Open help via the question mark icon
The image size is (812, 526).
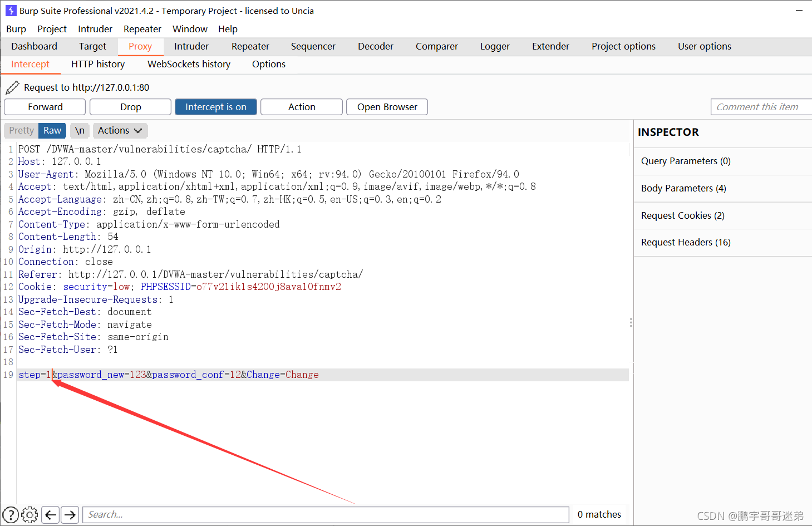pyautogui.click(x=11, y=515)
